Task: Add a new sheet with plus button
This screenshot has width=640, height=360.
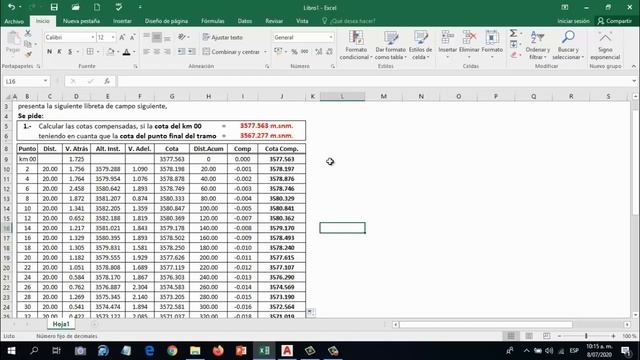Action: (94, 324)
